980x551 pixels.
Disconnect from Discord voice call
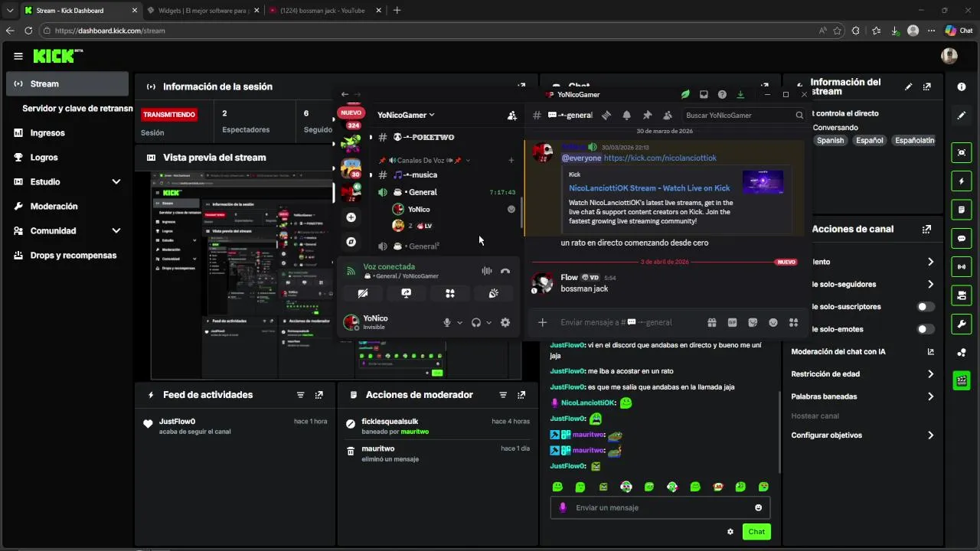[x=505, y=271]
